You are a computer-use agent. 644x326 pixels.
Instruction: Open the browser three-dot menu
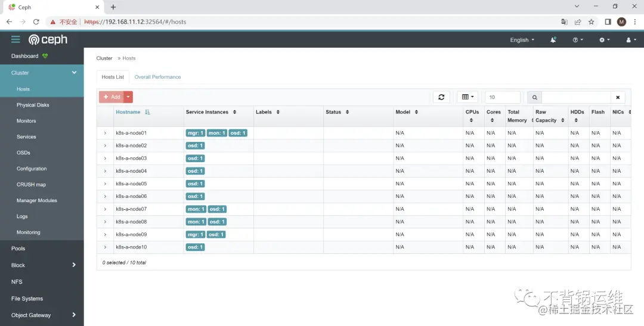click(x=634, y=22)
